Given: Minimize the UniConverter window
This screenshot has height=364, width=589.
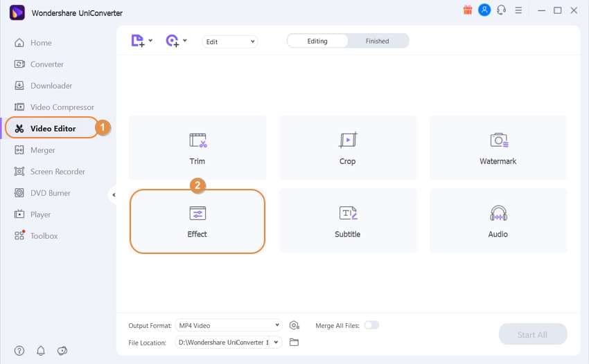Looking at the screenshot, I should point(541,10).
